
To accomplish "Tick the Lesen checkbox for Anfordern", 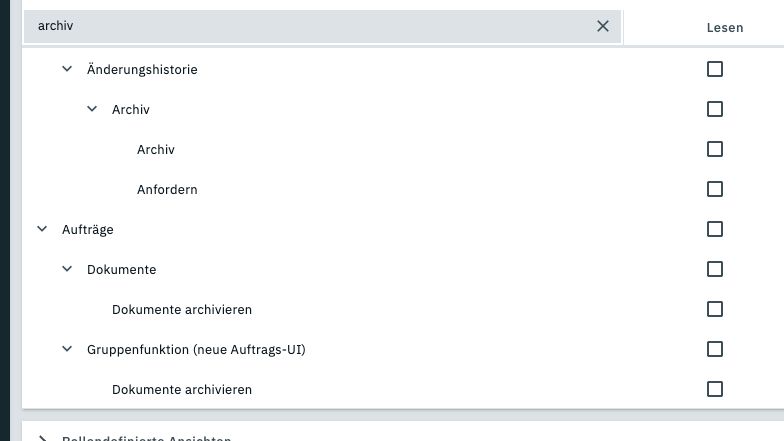I will (714, 189).
